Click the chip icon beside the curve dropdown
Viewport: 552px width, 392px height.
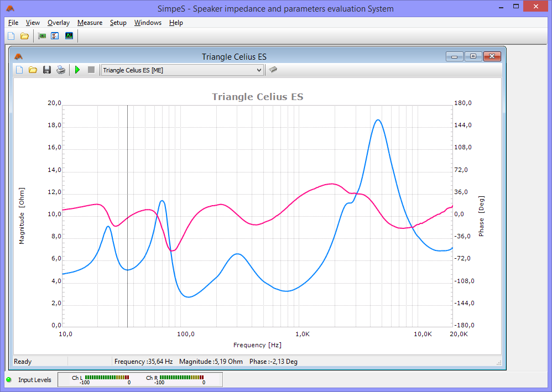(x=273, y=69)
